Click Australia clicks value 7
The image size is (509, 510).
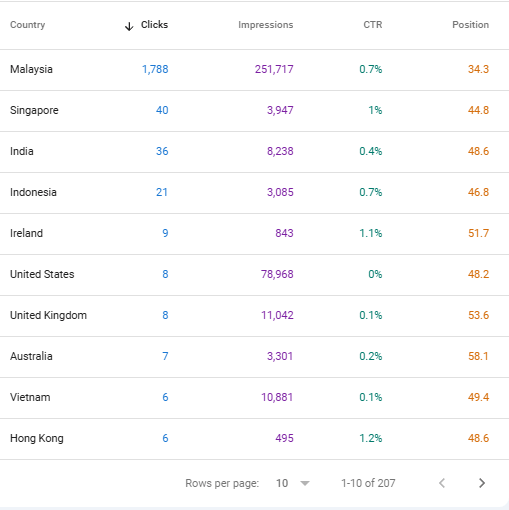(x=165, y=356)
